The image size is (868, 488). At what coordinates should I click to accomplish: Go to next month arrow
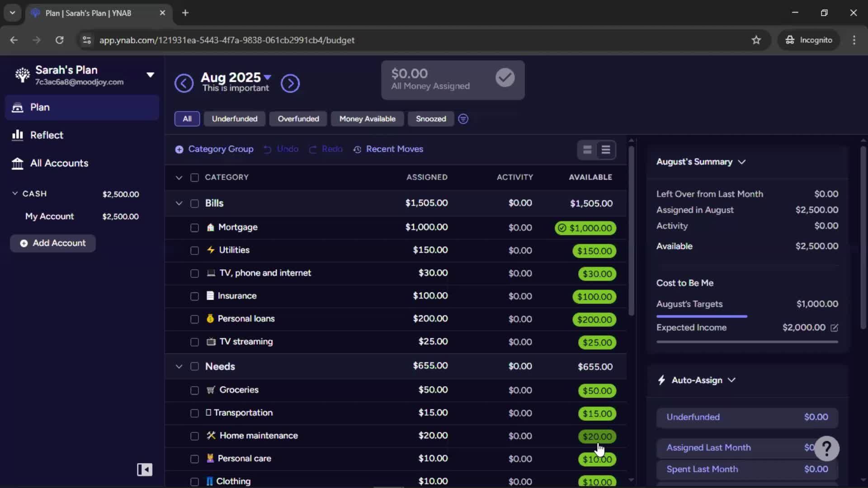click(290, 83)
